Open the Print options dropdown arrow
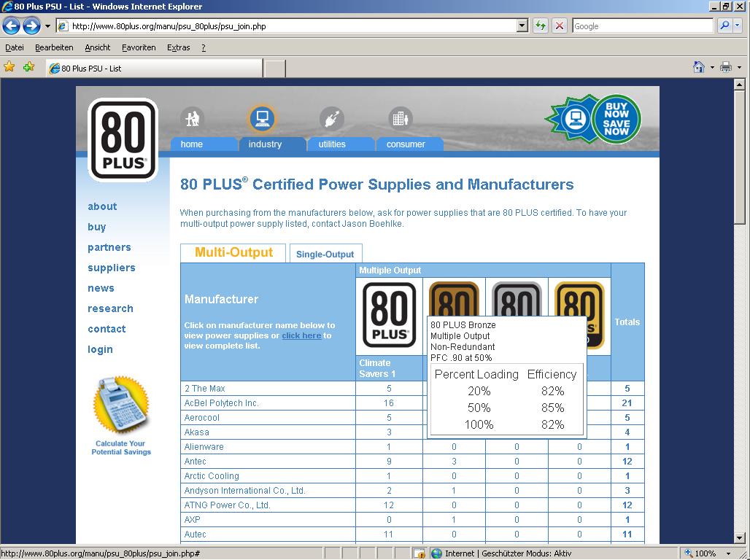 739,67
